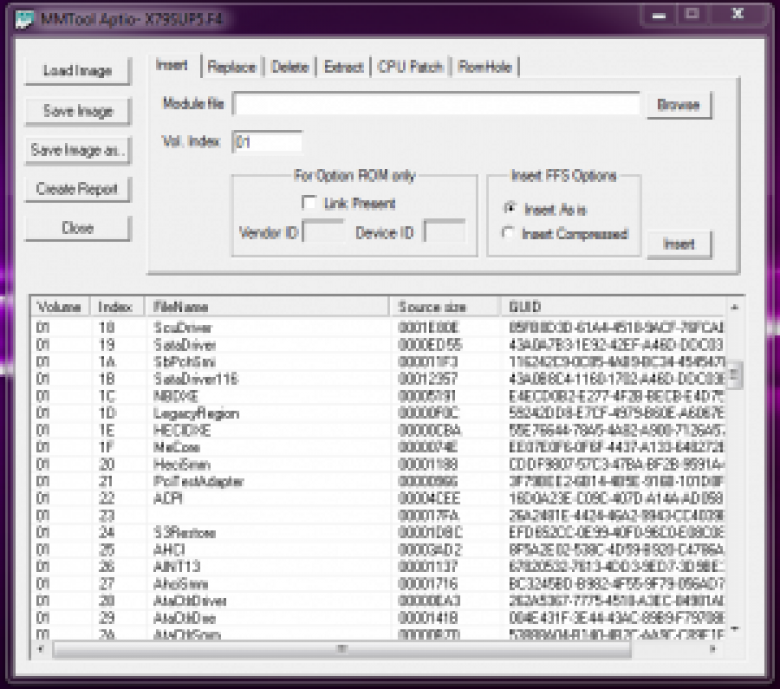
Task: Sort list by GUID column header
Action: tap(612, 307)
